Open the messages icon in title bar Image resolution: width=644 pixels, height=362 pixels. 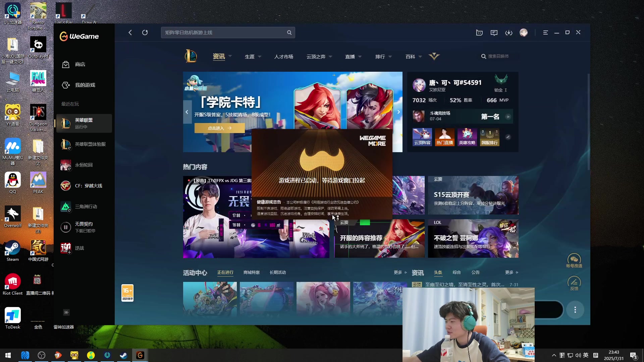pyautogui.click(x=494, y=33)
